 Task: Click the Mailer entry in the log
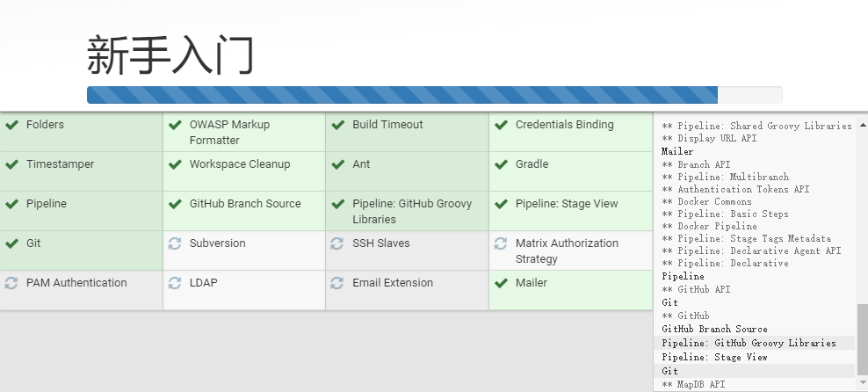677,151
